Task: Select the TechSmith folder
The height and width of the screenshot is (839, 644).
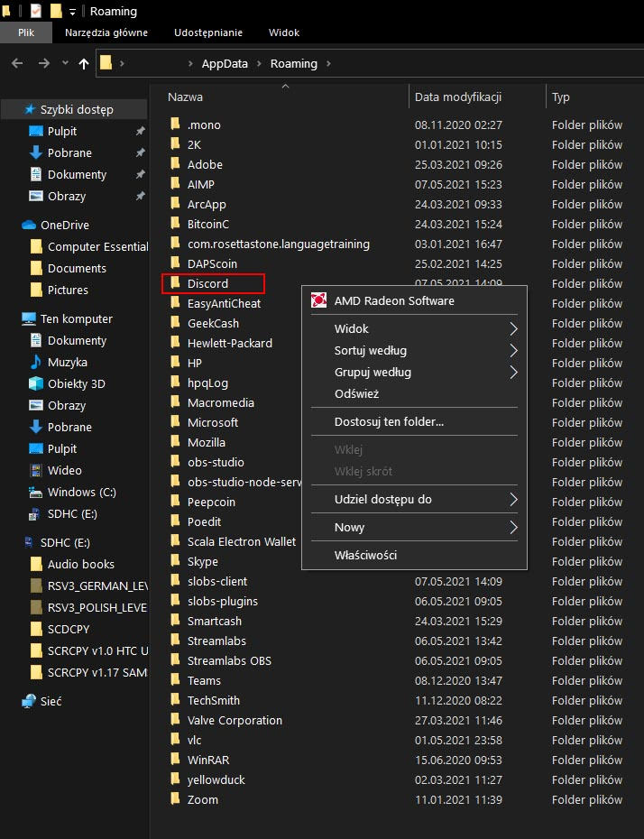Action: click(214, 700)
